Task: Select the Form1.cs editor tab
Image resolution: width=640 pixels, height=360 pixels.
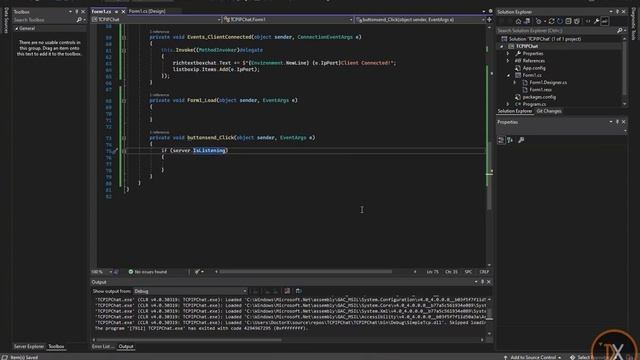Action: [102, 11]
